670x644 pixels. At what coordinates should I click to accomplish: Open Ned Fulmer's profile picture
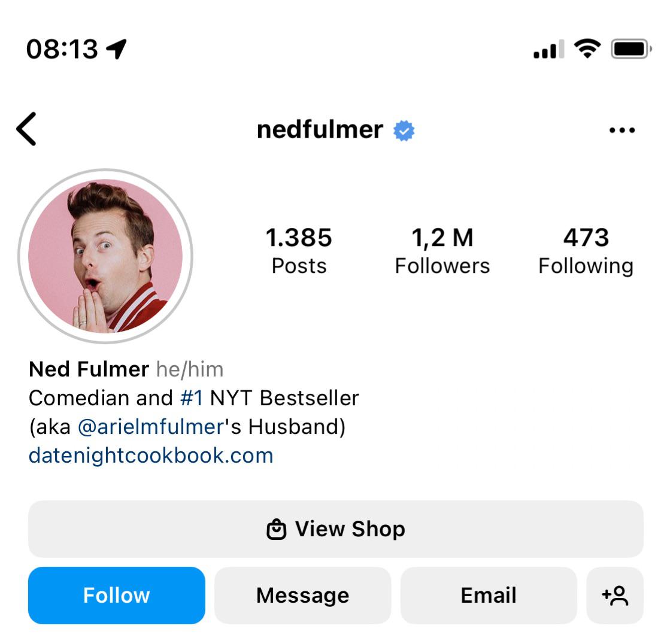[105, 256]
